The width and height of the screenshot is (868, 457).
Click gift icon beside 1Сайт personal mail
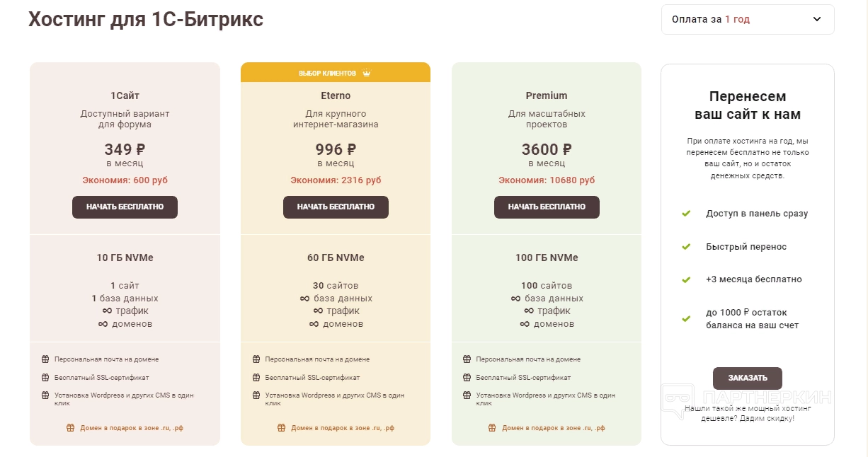point(45,359)
